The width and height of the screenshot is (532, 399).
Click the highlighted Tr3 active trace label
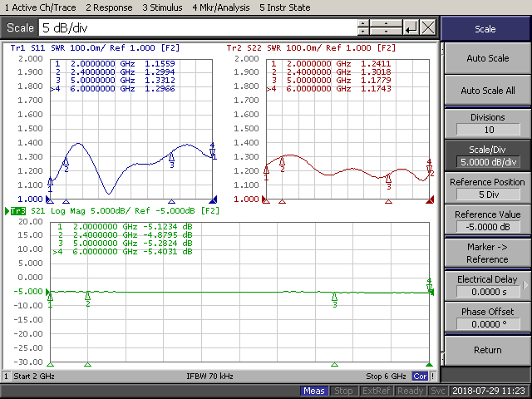pyautogui.click(x=18, y=211)
